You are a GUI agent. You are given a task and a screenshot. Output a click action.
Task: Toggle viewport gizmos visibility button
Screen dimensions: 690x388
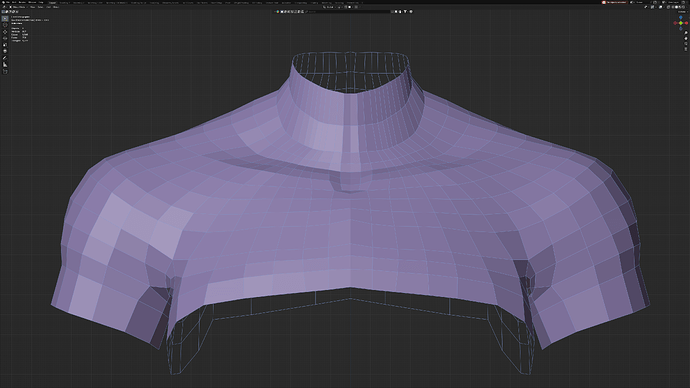pos(652,7)
